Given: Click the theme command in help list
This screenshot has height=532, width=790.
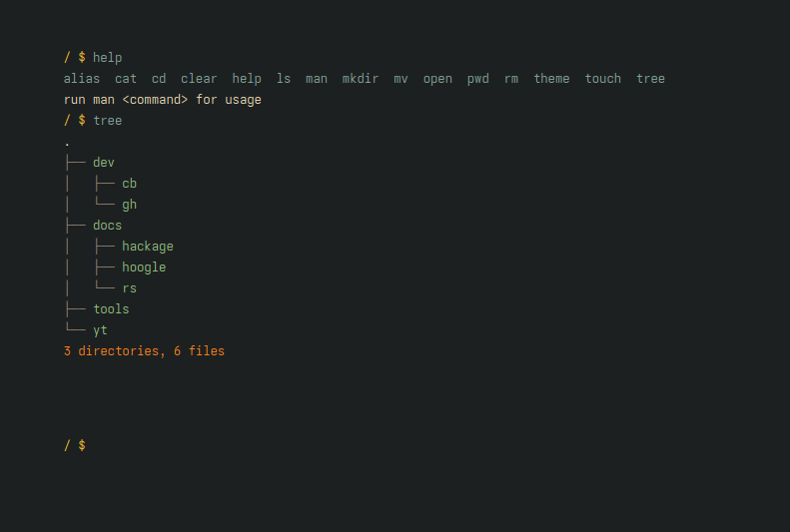Looking at the screenshot, I should (551, 79).
